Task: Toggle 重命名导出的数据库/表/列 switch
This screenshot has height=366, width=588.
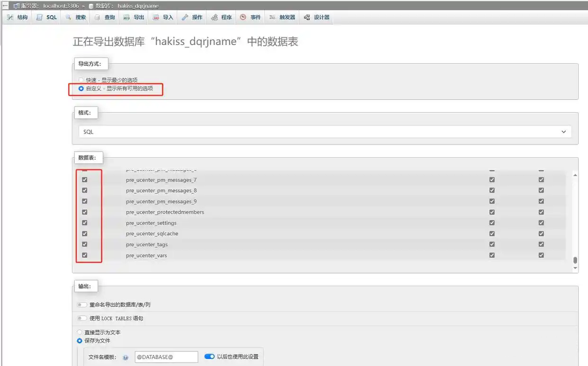Action: tap(82, 305)
